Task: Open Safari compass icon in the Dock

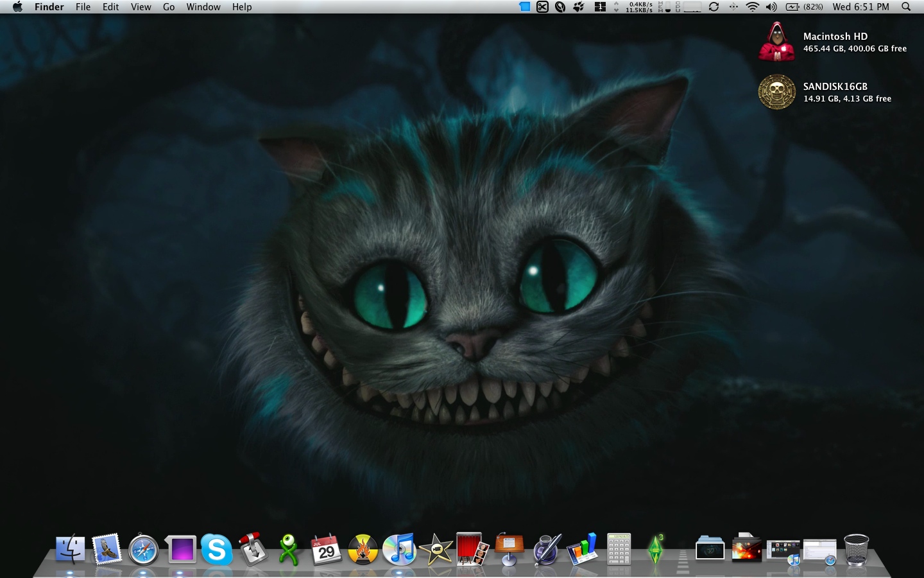Action: tap(143, 550)
